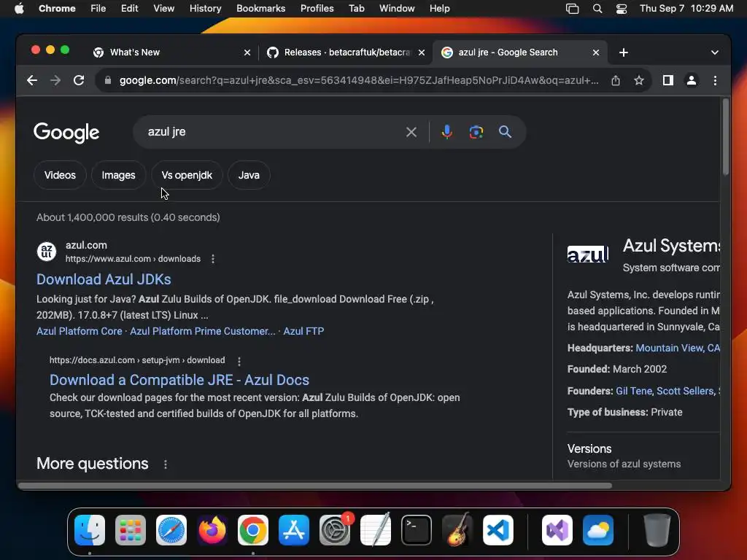Open Control Center in the menu bar
Viewport: 747px width, 560px height.
coord(622,9)
